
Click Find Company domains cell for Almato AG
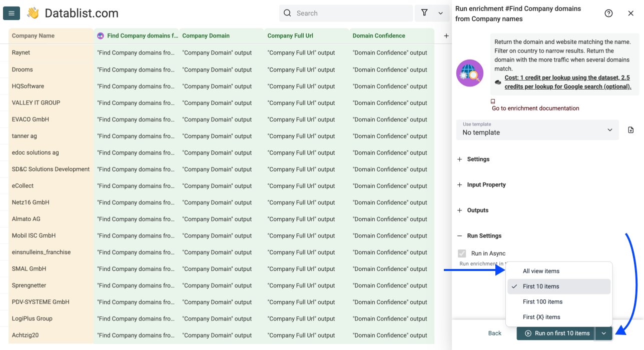(x=136, y=218)
